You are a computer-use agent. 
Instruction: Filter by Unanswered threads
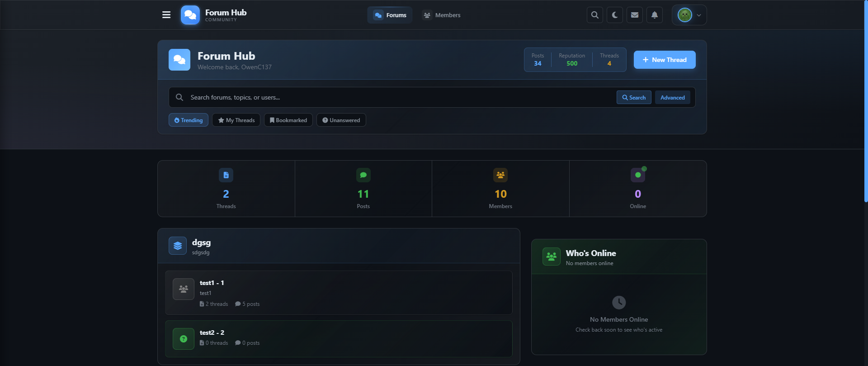tap(341, 120)
